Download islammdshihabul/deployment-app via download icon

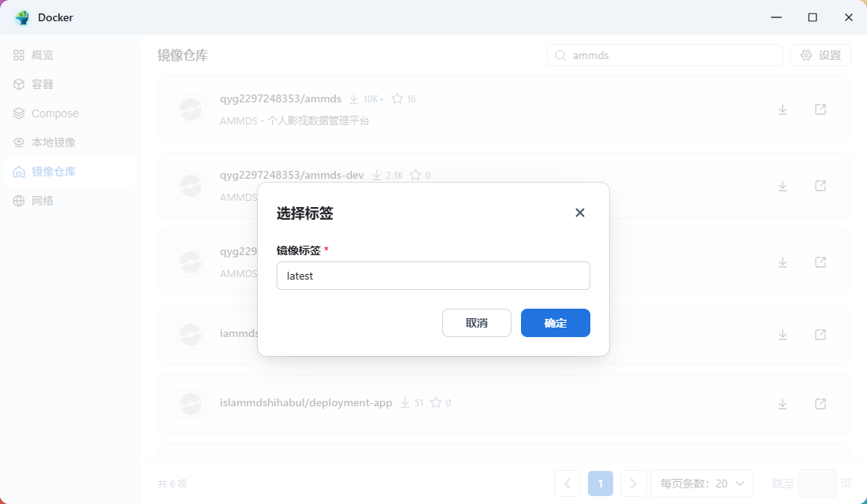(782, 403)
